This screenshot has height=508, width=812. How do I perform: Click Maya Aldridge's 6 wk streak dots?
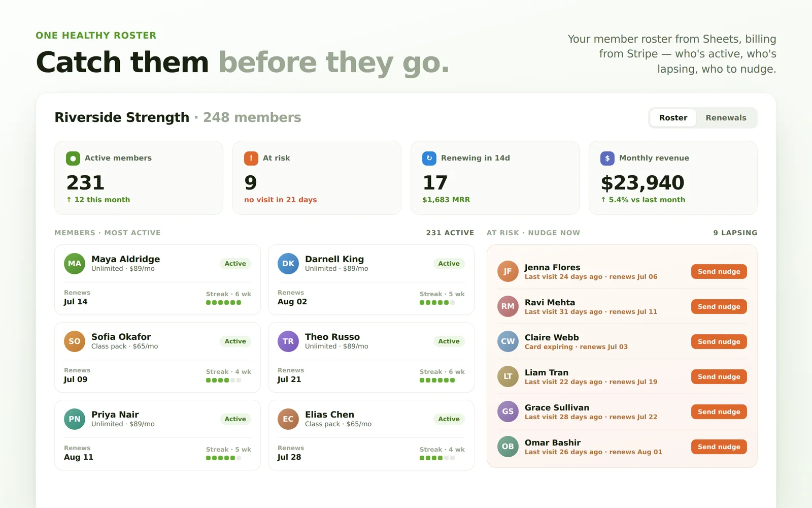click(224, 303)
